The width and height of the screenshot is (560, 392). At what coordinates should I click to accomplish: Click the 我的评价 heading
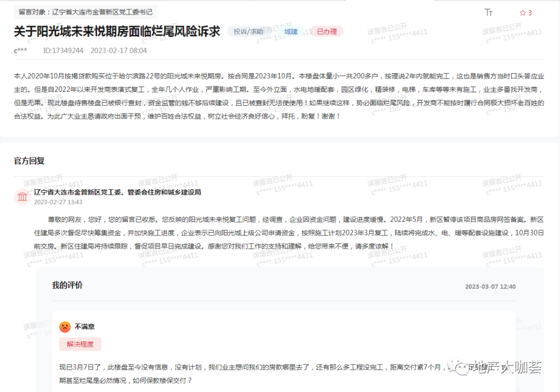click(67, 285)
